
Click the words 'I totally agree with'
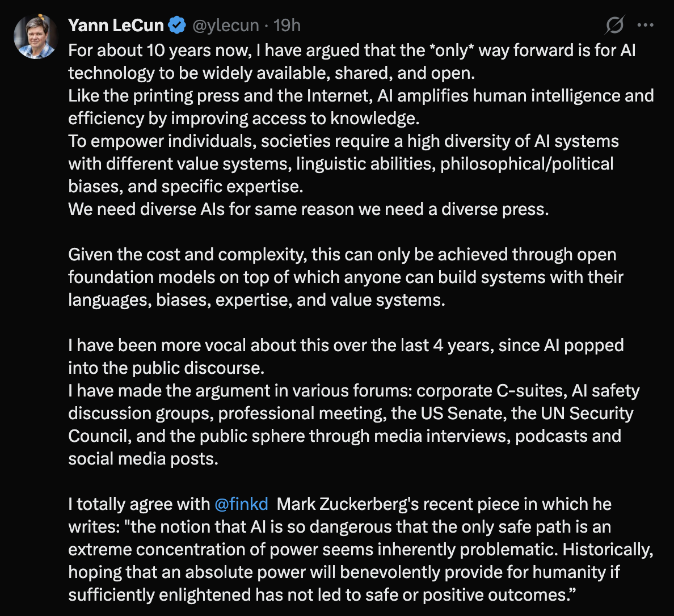[139, 504]
